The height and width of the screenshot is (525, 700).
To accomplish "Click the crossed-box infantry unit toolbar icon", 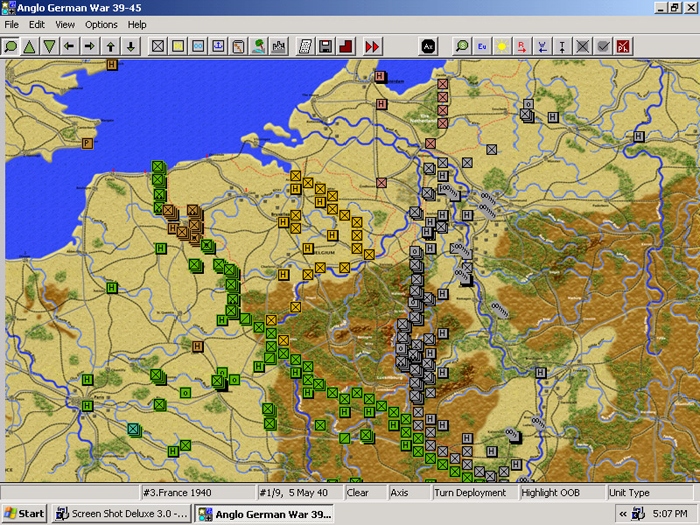I will 158,46.
